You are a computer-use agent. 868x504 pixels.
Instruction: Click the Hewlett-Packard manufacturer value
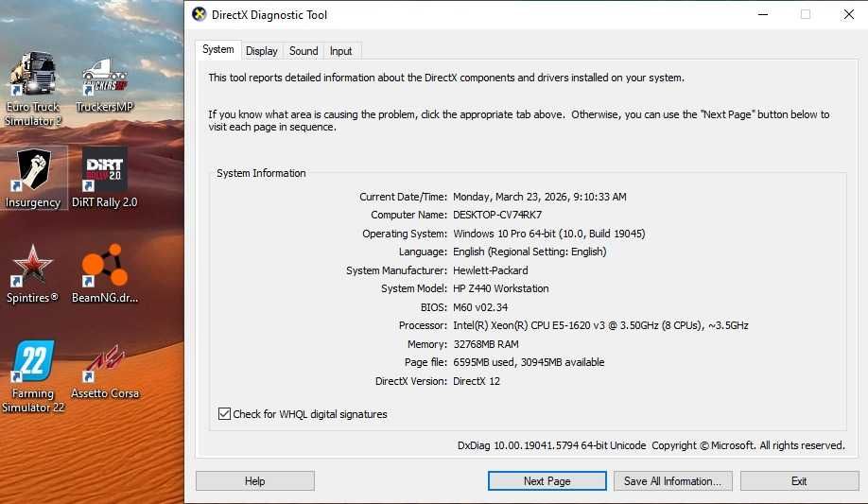pos(491,270)
